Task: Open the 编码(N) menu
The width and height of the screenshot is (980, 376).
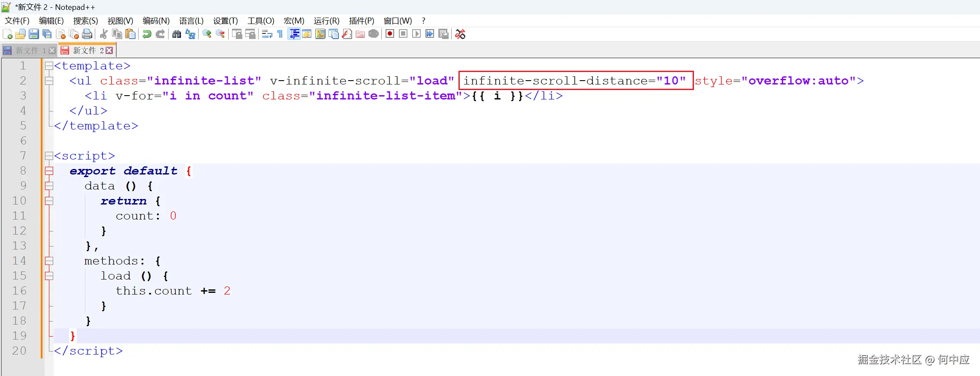Action: [156, 21]
